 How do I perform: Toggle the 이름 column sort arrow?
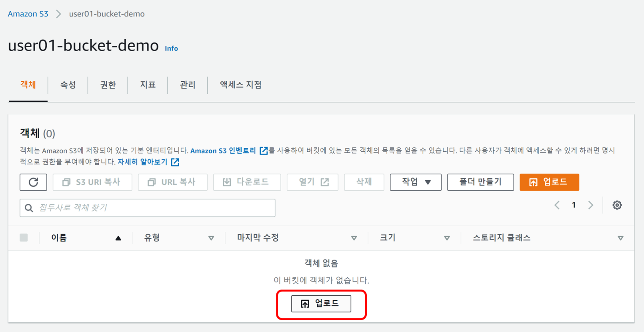coord(118,238)
